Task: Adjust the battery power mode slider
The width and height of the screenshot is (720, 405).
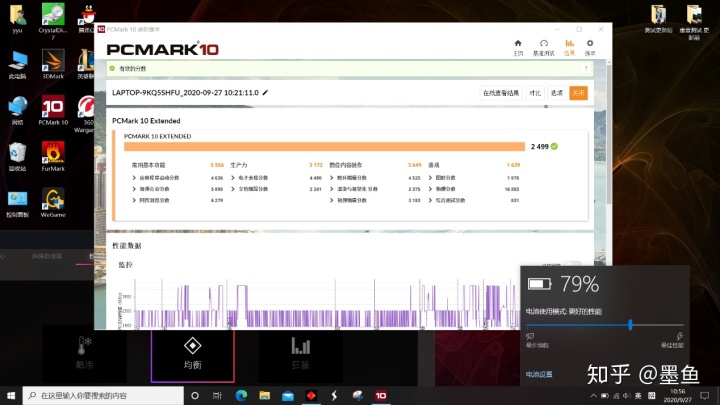Action: point(630,325)
